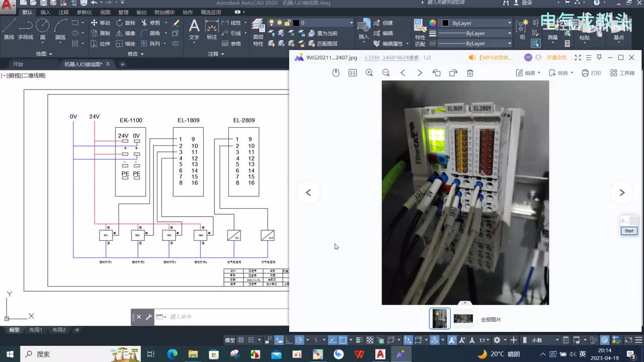Rotate the image clockwise in viewer

coord(453,73)
